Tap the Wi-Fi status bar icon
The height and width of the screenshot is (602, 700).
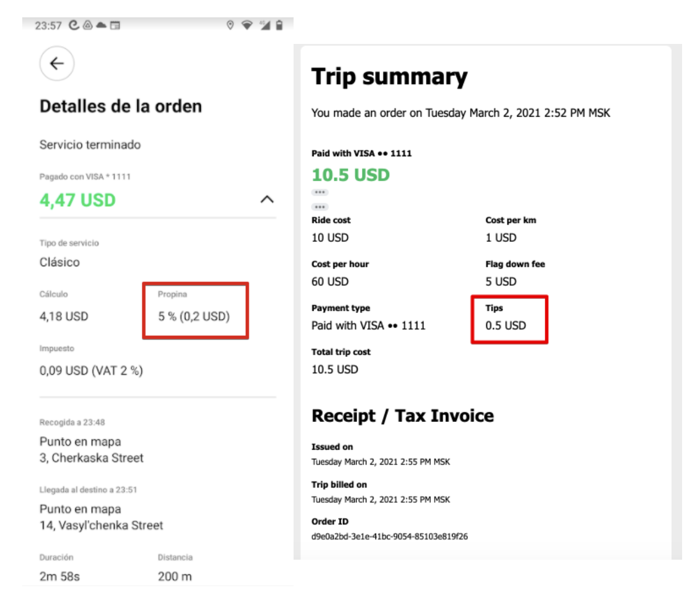tap(247, 25)
